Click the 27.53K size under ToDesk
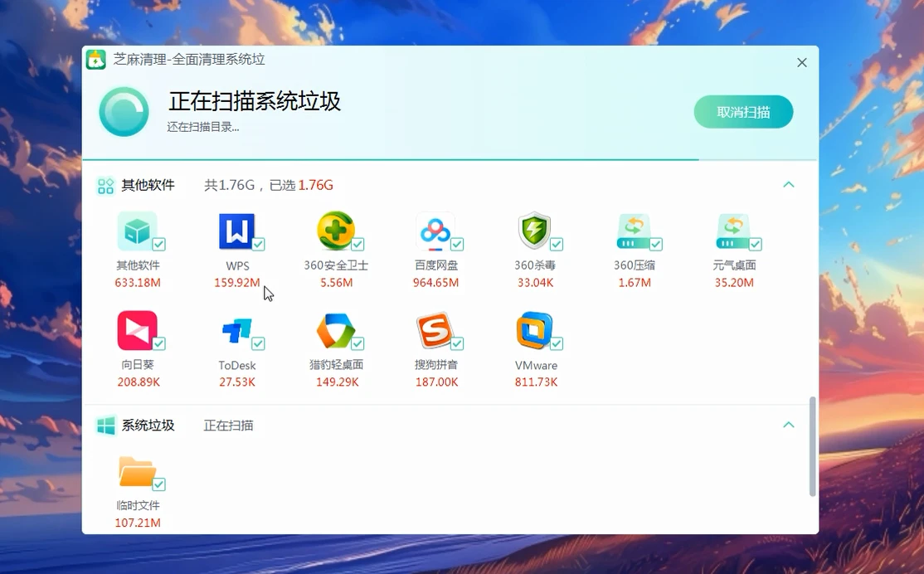 pyautogui.click(x=237, y=382)
